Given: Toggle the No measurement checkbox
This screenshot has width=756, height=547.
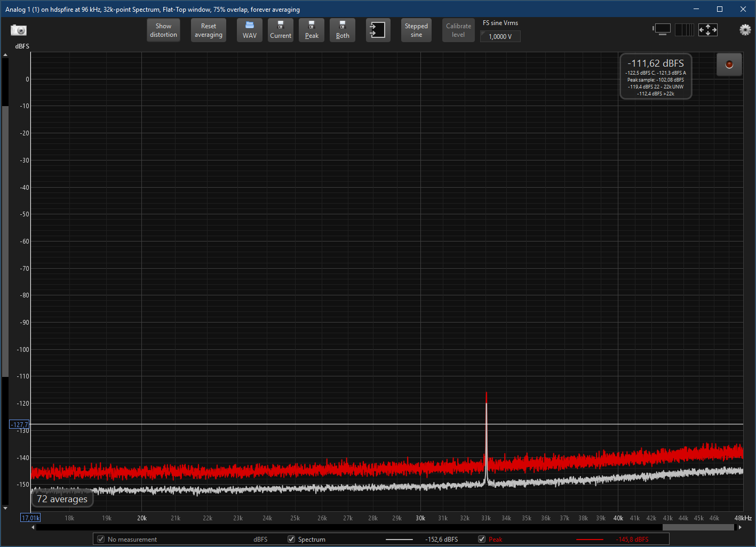Looking at the screenshot, I should (x=101, y=539).
